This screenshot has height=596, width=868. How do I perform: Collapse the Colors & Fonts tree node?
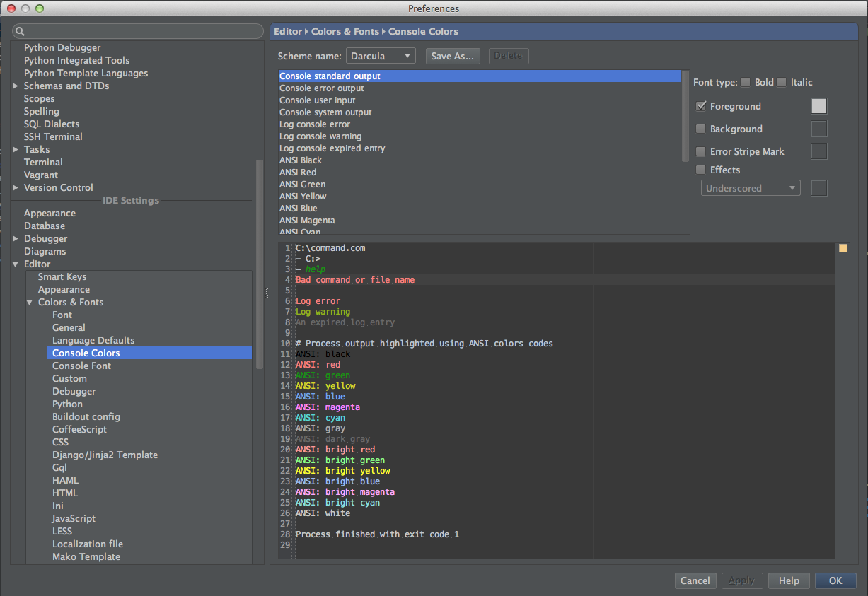(x=30, y=302)
